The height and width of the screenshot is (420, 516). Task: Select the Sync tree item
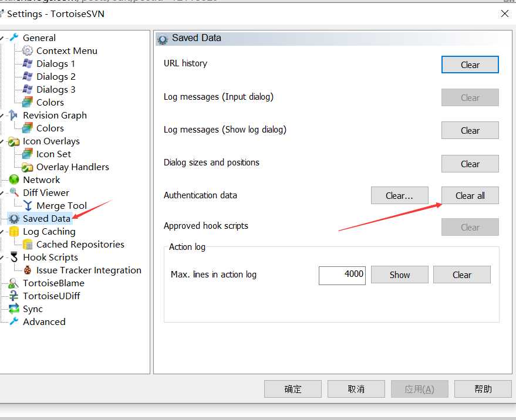pos(32,309)
